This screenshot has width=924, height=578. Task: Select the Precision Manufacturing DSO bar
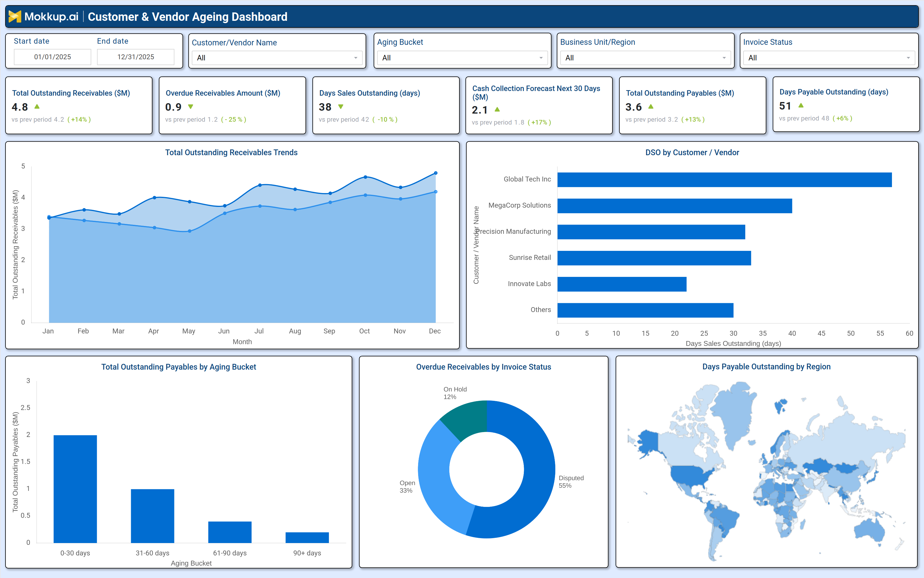click(x=651, y=232)
